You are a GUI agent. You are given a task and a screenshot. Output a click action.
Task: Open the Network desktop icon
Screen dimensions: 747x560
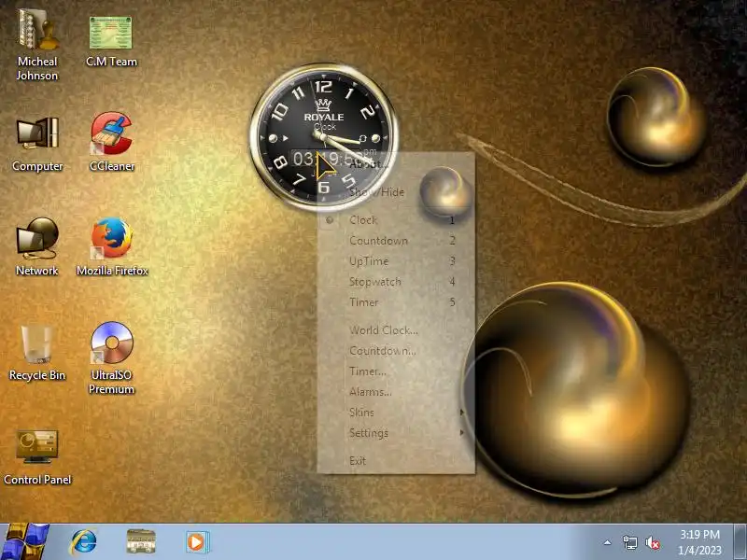coord(37,247)
